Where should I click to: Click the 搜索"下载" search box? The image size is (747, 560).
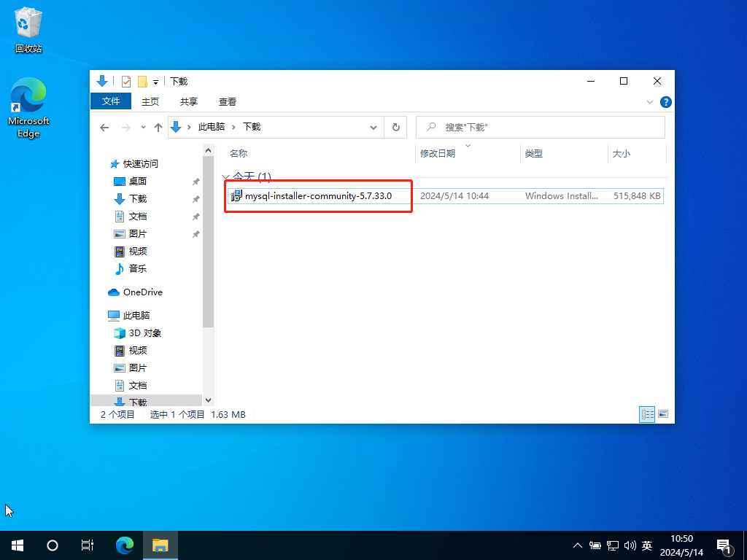pyautogui.click(x=541, y=127)
